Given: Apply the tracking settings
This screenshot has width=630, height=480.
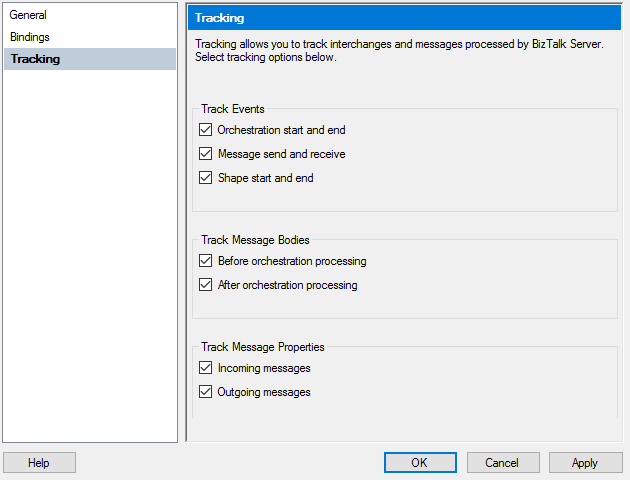Looking at the screenshot, I should coord(585,463).
